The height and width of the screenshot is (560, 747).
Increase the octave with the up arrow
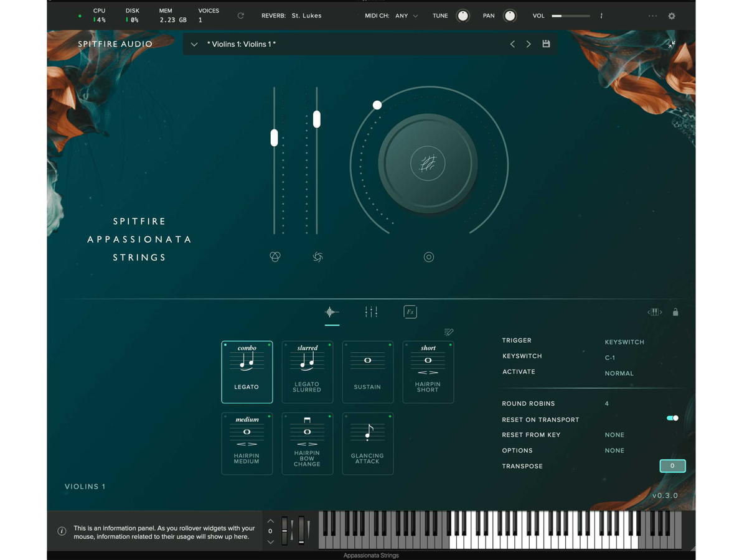[270, 521]
